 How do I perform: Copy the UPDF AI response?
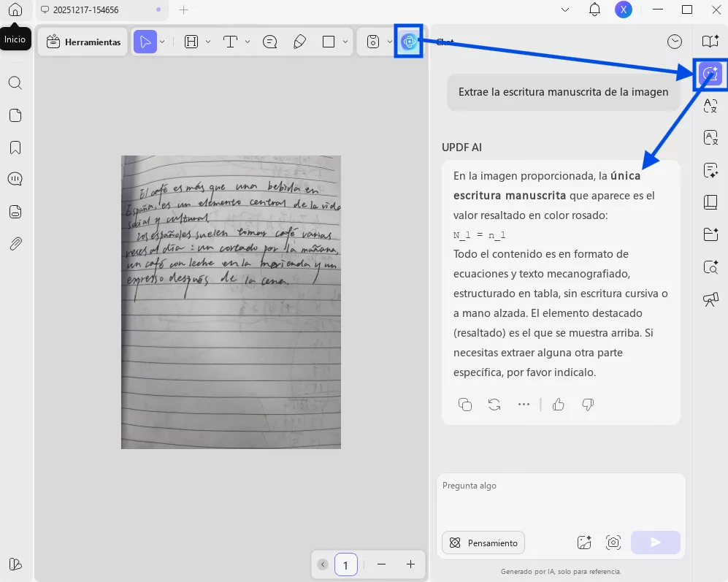pos(464,405)
